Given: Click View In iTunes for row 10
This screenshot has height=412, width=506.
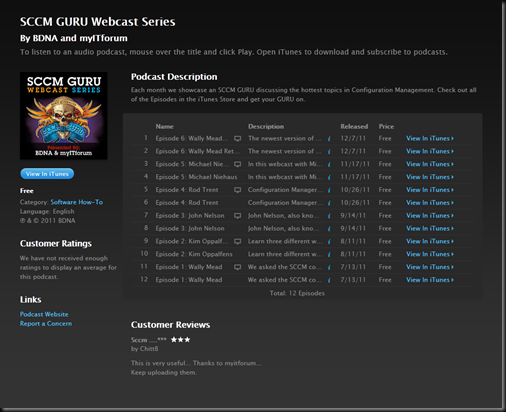Looking at the screenshot, I should click(430, 254).
